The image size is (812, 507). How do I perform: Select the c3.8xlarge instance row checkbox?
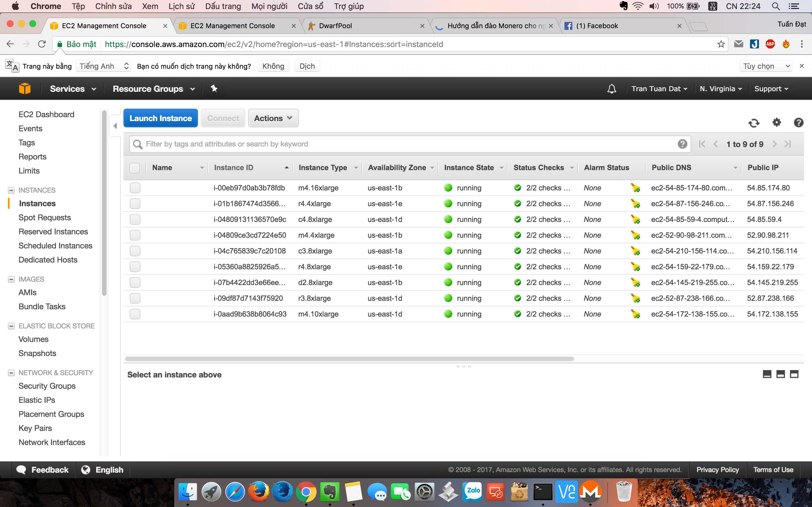pyautogui.click(x=135, y=251)
